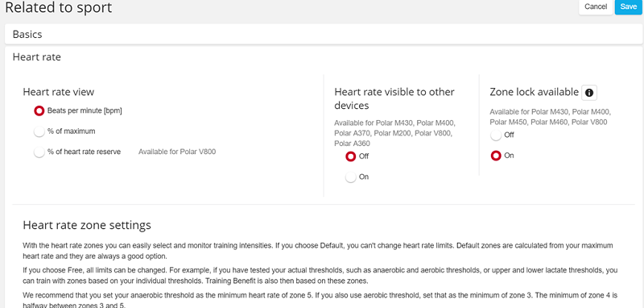Viewport: 644px width, 308px height.
Task: Click the Heart rate visible to other devices heading
Action: point(394,98)
